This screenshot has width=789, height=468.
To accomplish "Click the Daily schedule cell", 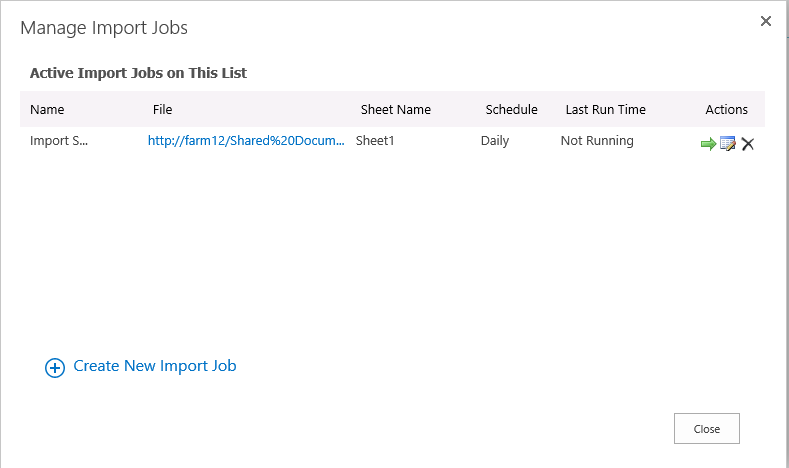I will pos(495,140).
